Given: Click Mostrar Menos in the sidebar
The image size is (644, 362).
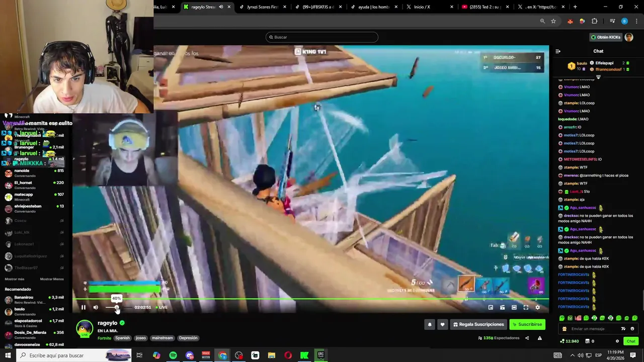Looking at the screenshot, I should 52,279.
